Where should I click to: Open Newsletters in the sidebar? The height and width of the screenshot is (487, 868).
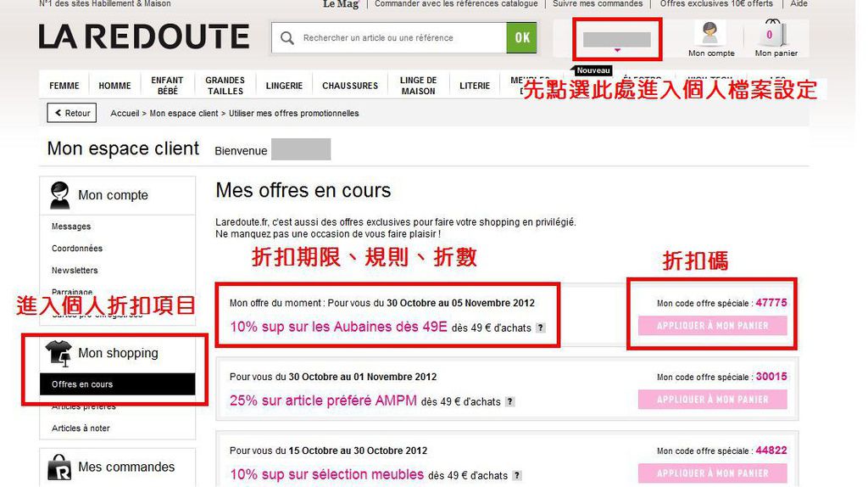pyautogui.click(x=75, y=271)
